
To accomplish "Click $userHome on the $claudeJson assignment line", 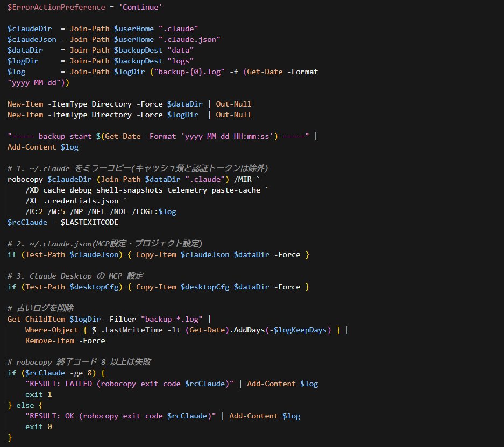I will tap(134, 39).
